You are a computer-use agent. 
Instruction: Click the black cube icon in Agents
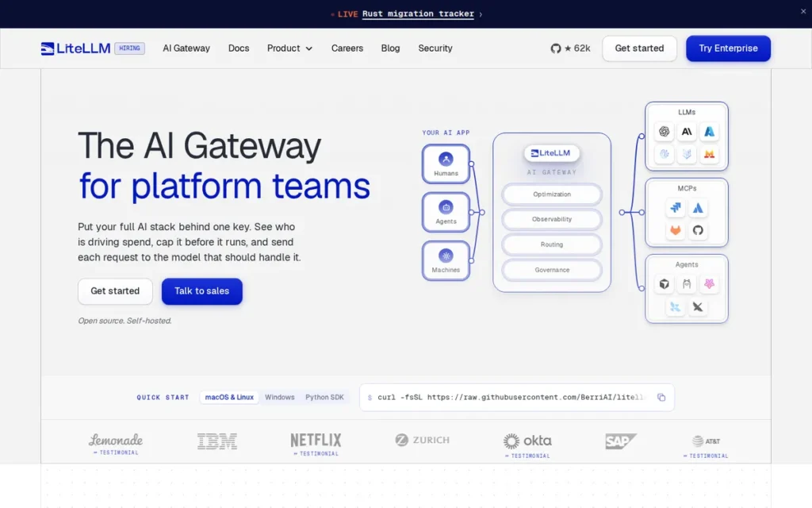(664, 284)
